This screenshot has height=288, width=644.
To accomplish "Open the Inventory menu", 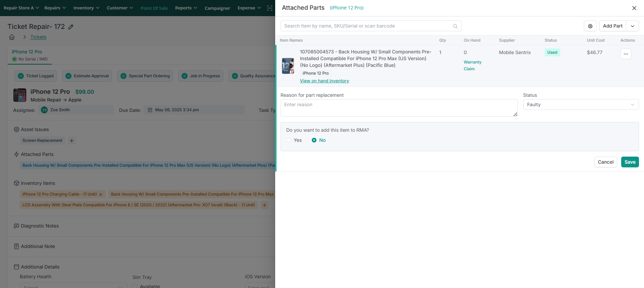I will (86, 8).
